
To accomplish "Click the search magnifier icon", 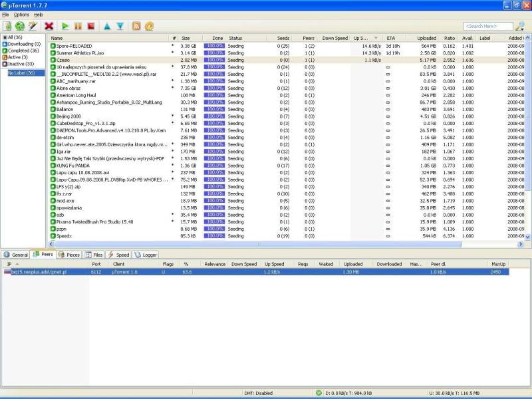I will click(x=520, y=26).
